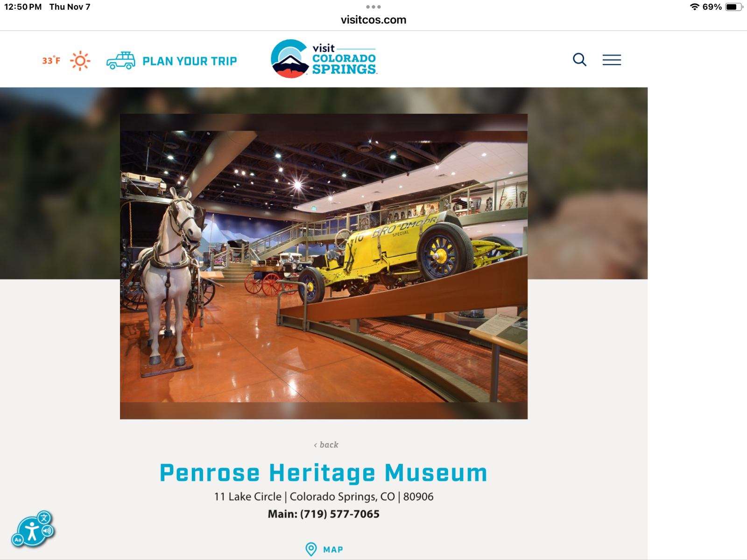Click the car icon beside Plan Your Trip
The width and height of the screenshot is (747, 560).
[x=121, y=61]
